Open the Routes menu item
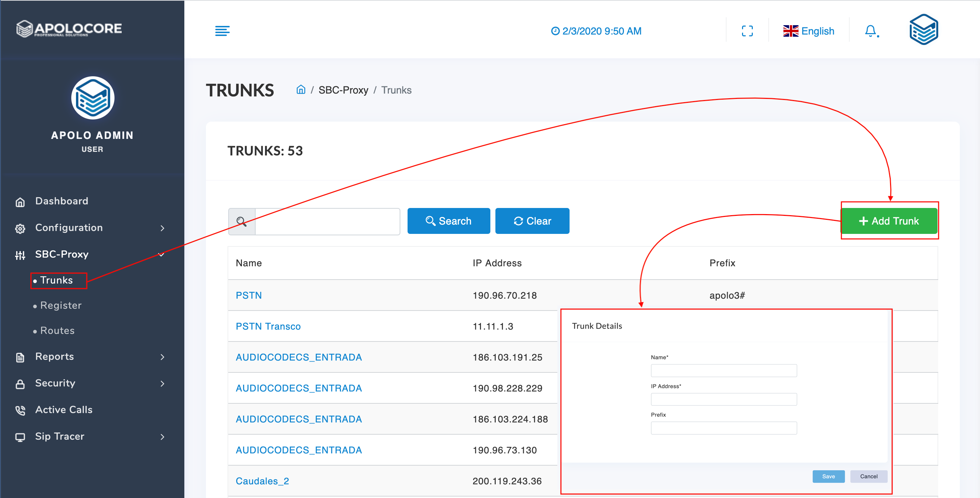This screenshot has height=498, width=980. (57, 330)
